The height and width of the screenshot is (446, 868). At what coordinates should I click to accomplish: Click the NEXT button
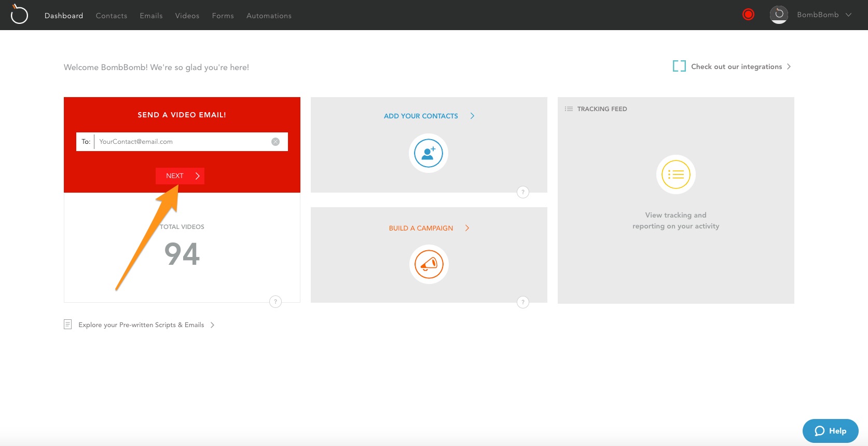coord(180,176)
